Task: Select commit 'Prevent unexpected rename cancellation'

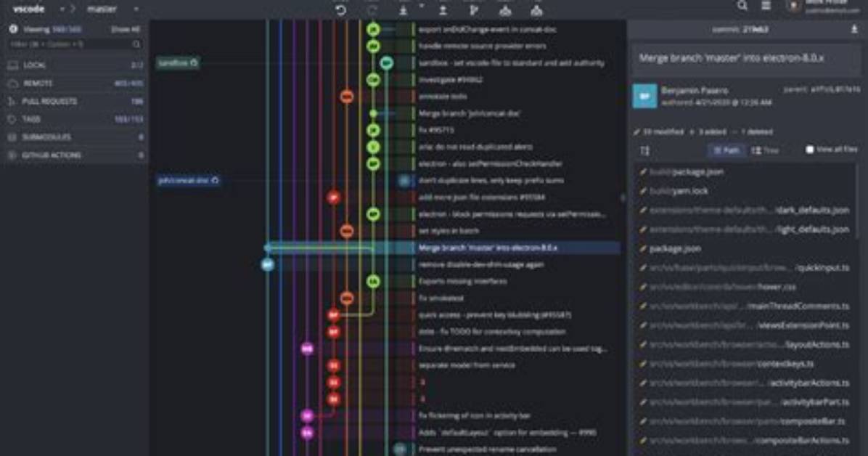Action: (x=487, y=449)
